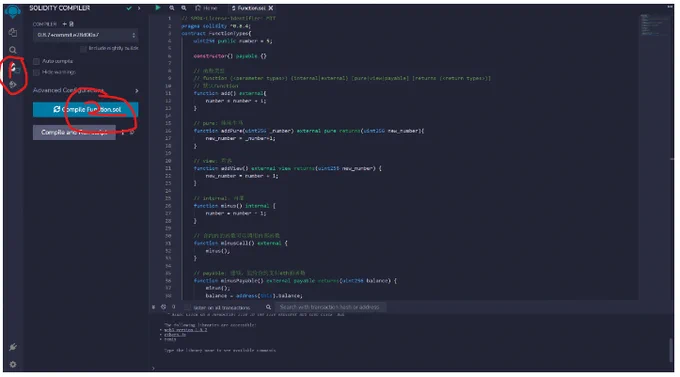680x377 pixels.
Task: Click the 'function add() external{' code line
Action: [230, 93]
